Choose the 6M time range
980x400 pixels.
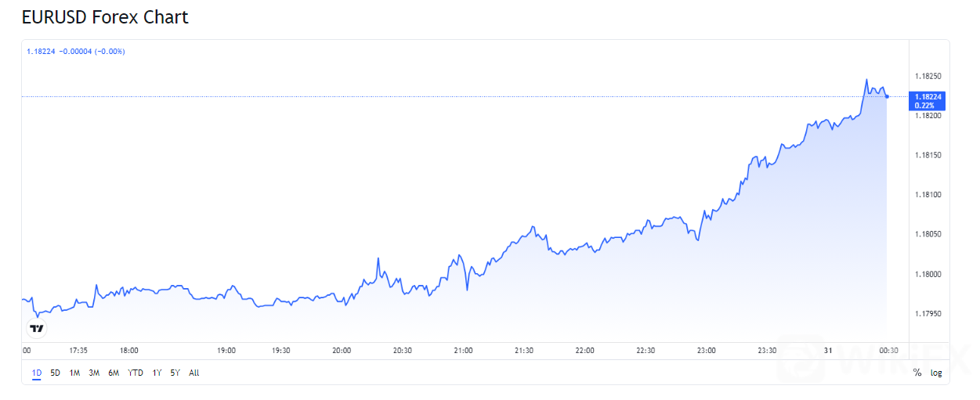(x=114, y=373)
